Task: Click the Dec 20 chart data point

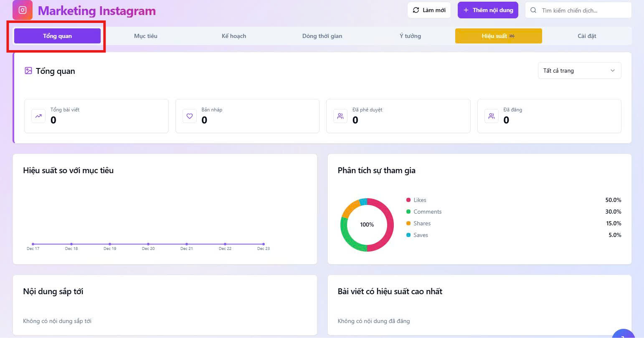Action: [x=148, y=244]
